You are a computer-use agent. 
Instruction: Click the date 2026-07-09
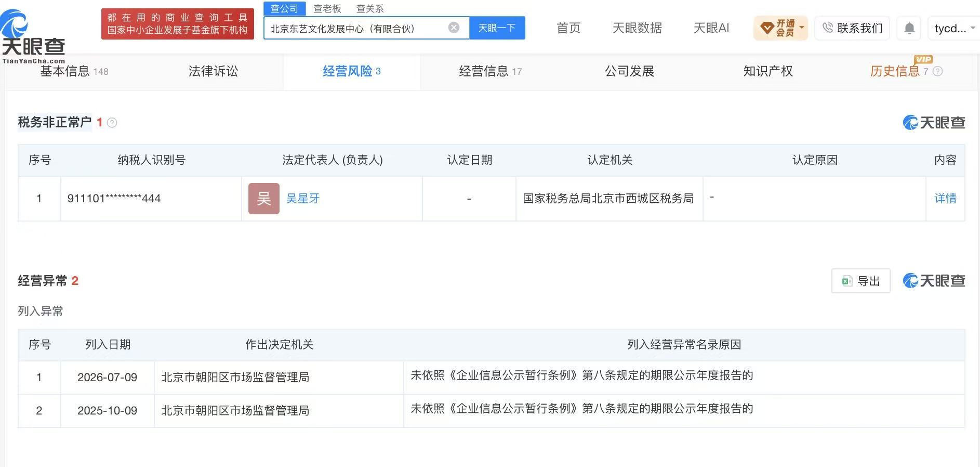tap(108, 378)
